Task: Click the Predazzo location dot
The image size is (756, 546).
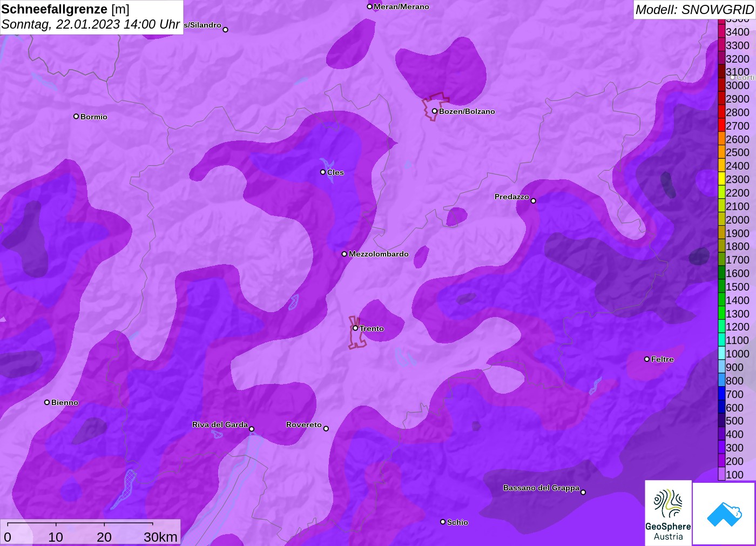Action: tap(534, 201)
